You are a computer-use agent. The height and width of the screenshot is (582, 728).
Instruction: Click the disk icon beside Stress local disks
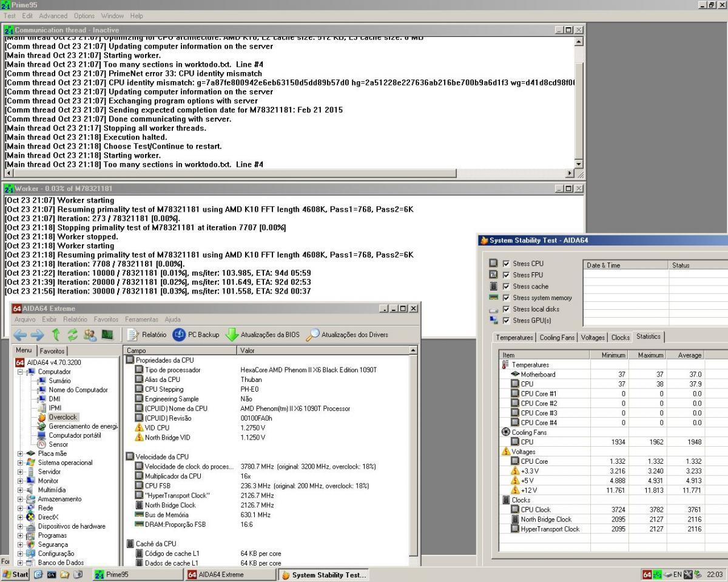494,309
